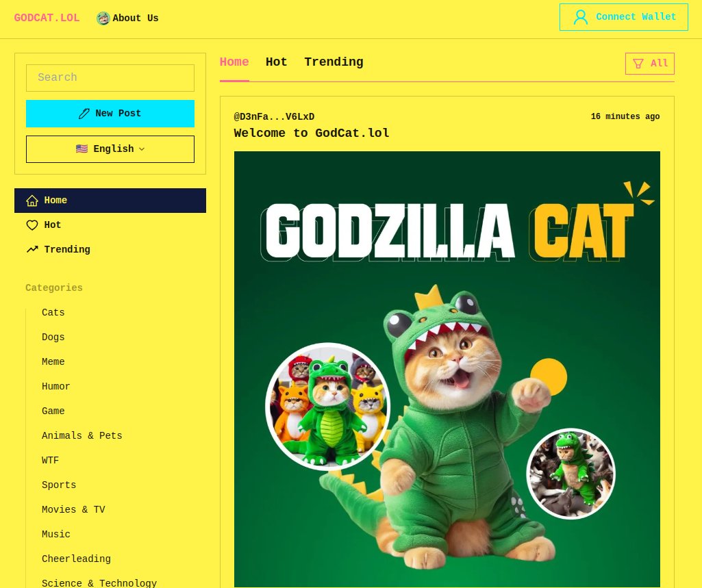Click the chevron next to English
The image size is (702, 588).
click(142, 149)
